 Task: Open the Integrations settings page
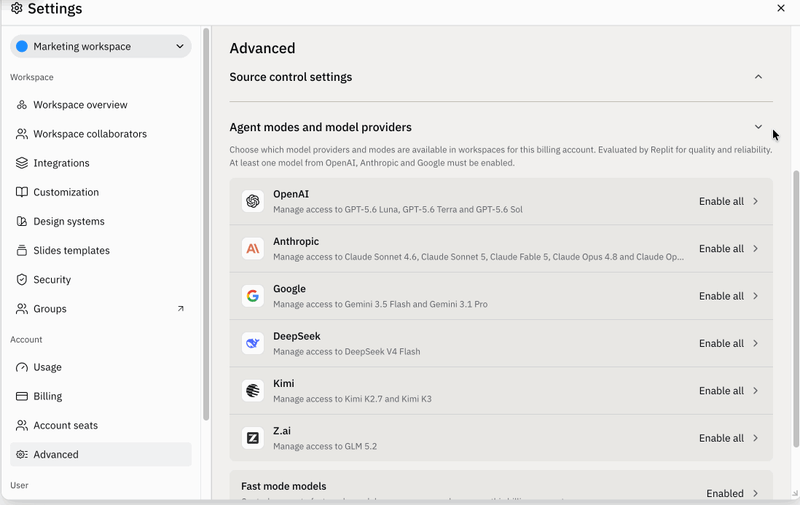click(x=101, y=163)
